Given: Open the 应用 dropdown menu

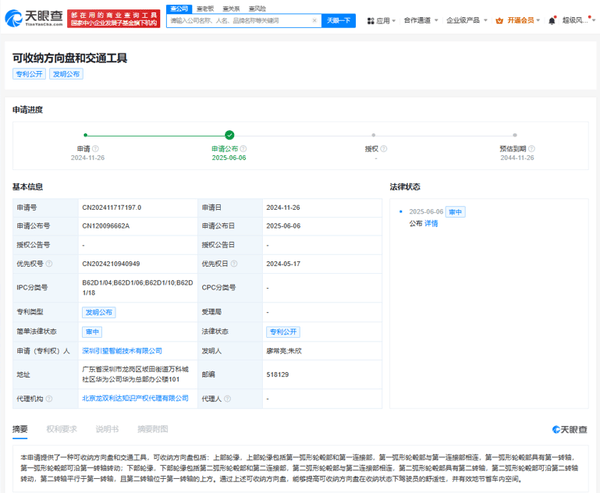Looking at the screenshot, I should click(383, 20).
